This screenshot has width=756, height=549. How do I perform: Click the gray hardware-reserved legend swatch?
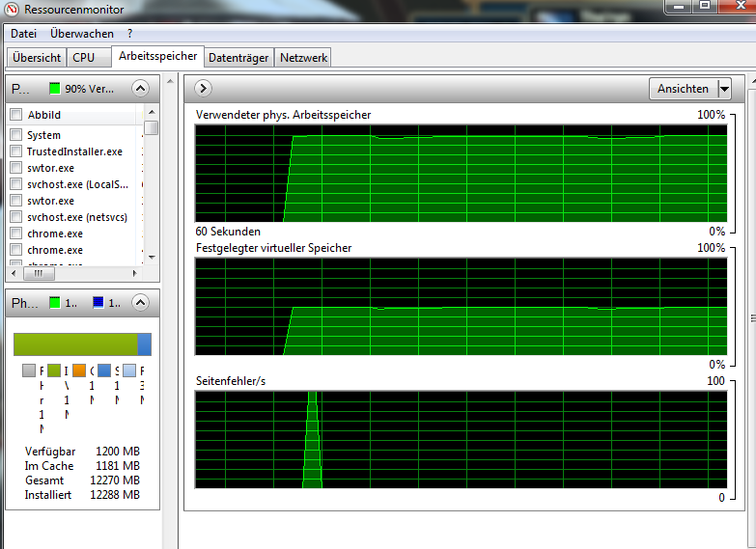pos(29,371)
